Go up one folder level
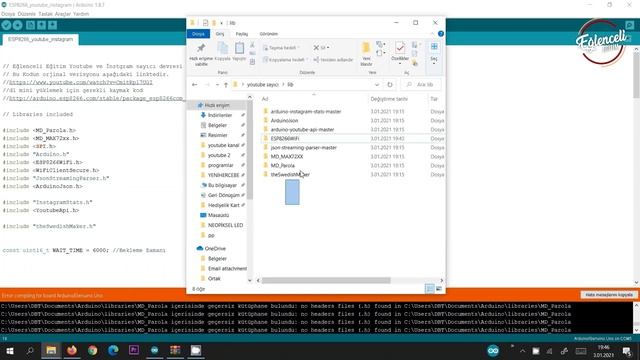The image size is (640, 360). tap(226, 85)
